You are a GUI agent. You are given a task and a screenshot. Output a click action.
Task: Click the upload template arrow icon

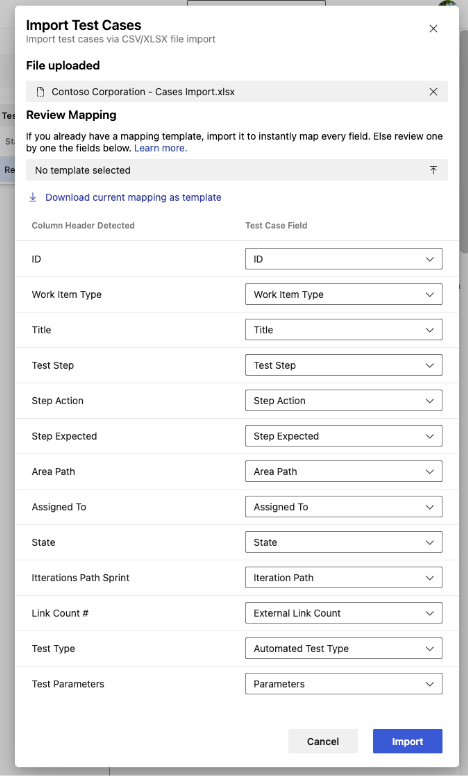(433, 170)
